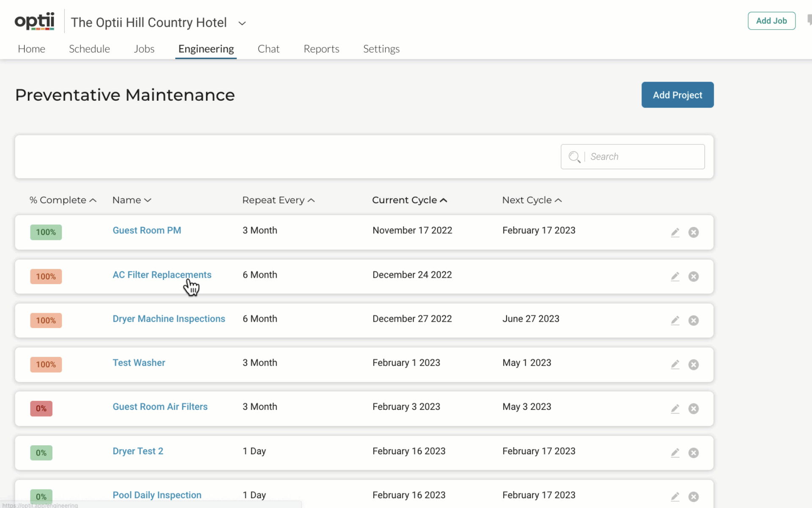Image resolution: width=812 pixels, height=508 pixels.
Task: Open the Reports tab
Action: pos(321,49)
